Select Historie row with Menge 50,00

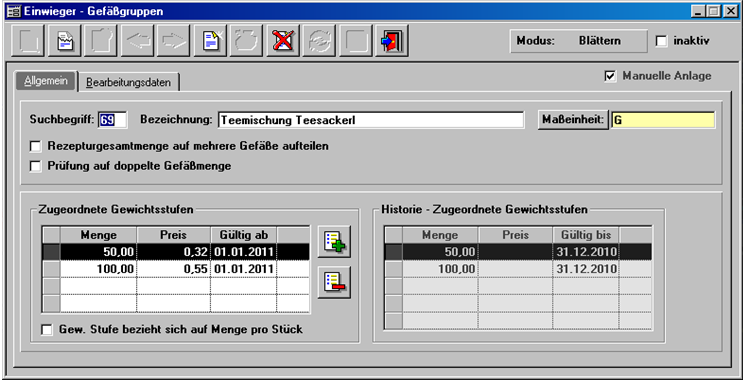pos(518,252)
